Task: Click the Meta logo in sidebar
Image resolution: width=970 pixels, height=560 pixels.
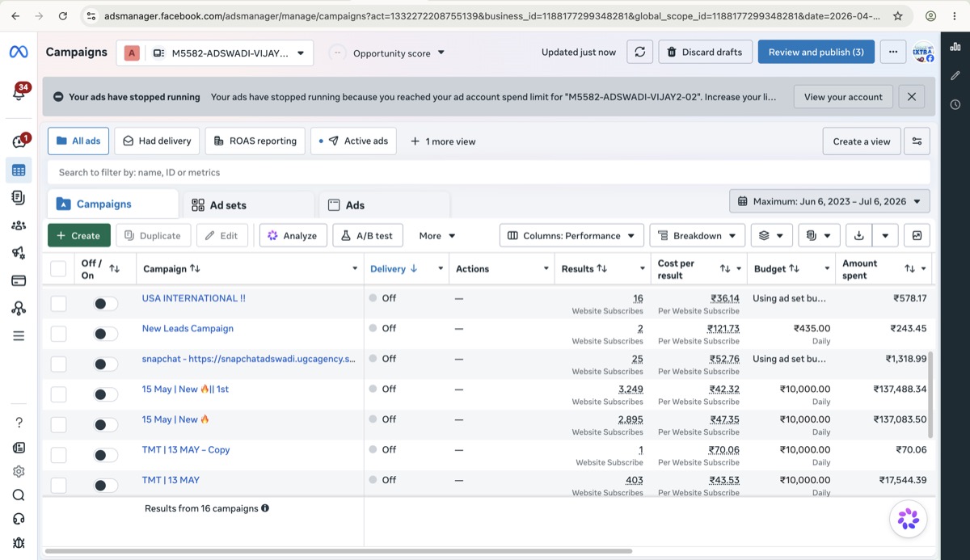Action: [x=19, y=52]
